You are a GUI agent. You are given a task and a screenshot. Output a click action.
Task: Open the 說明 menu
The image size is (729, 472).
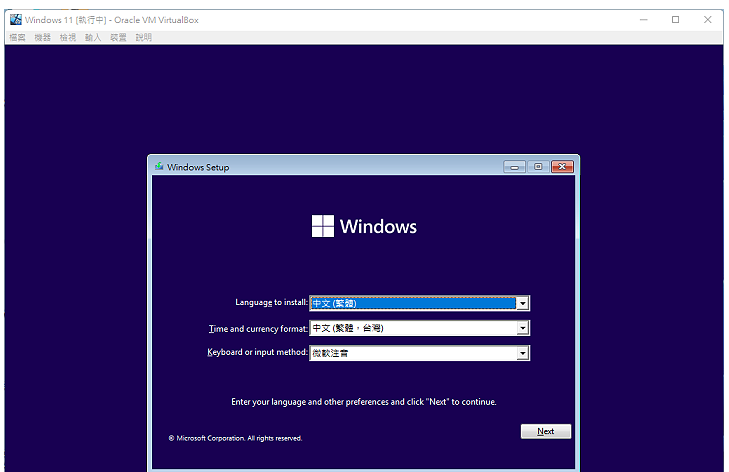[x=144, y=37]
